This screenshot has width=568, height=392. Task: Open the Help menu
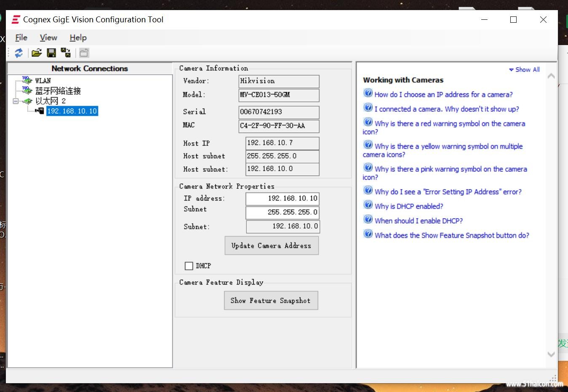point(78,37)
